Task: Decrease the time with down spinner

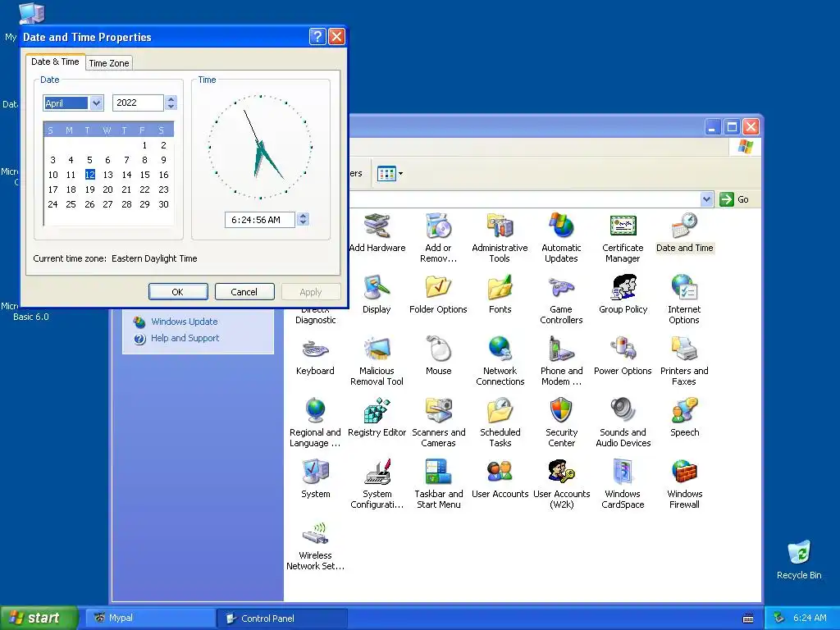Action: coord(304,223)
